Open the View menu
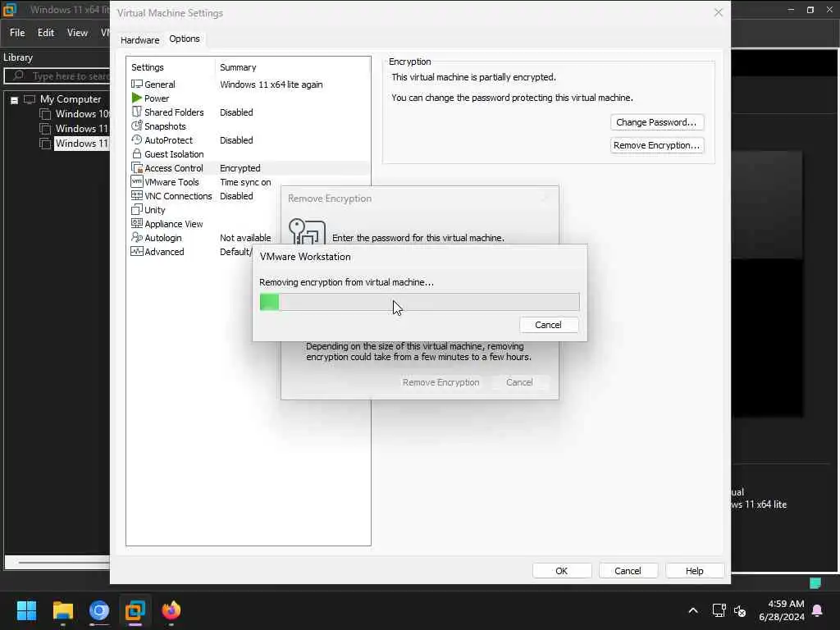The width and height of the screenshot is (840, 630). [77, 33]
